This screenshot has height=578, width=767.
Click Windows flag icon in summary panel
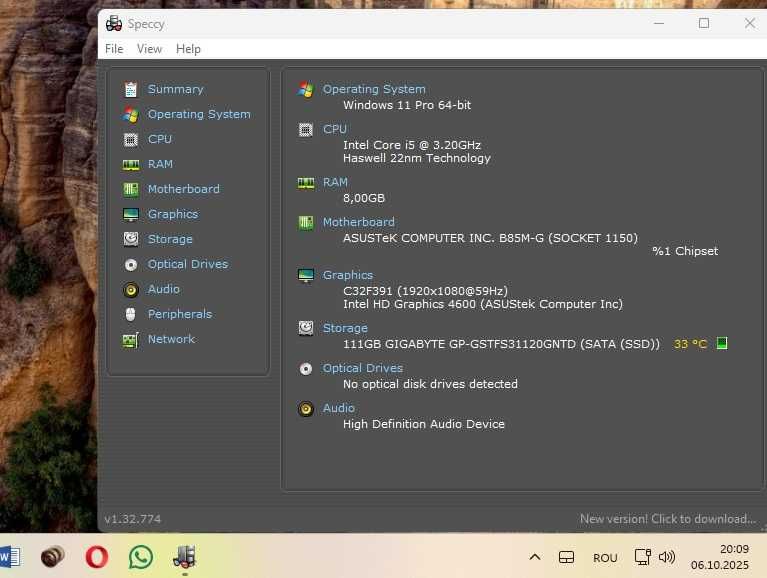[x=306, y=89]
